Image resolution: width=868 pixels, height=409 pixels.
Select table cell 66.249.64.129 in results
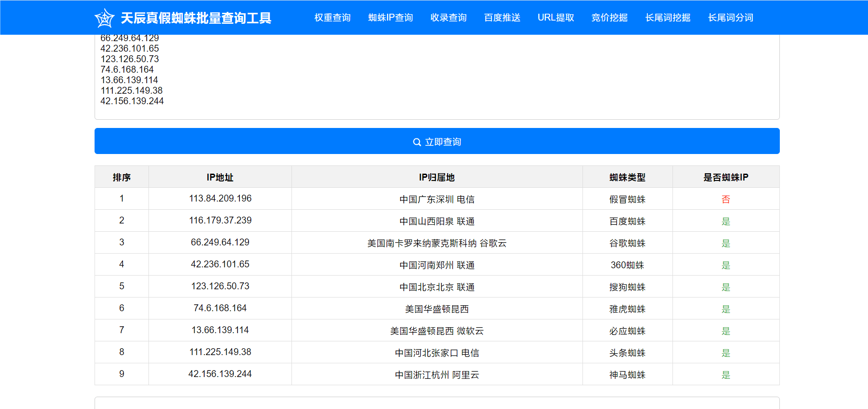pos(220,243)
